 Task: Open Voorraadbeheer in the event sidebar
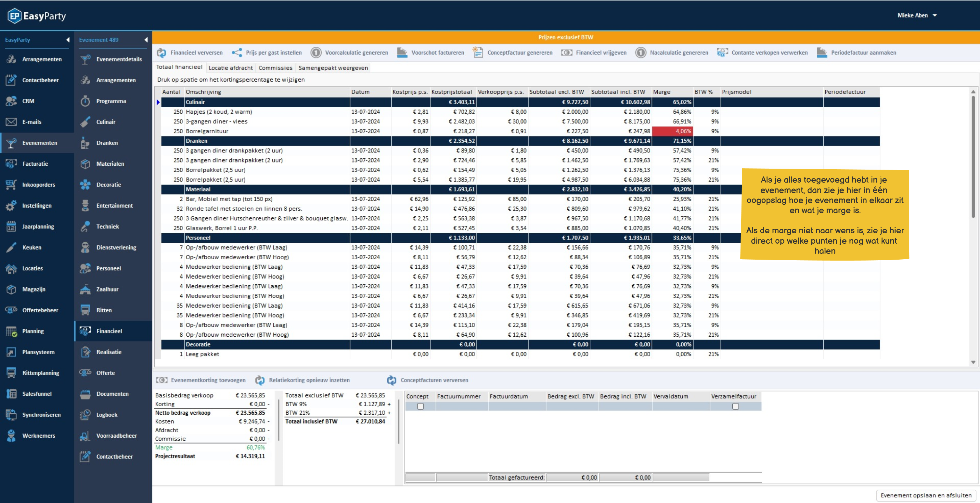pos(113,436)
